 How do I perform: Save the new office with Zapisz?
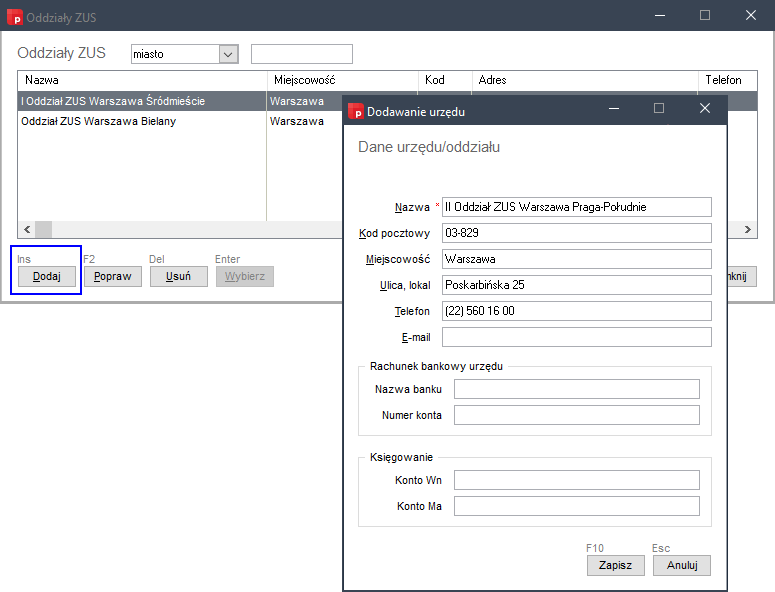tap(615, 565)
